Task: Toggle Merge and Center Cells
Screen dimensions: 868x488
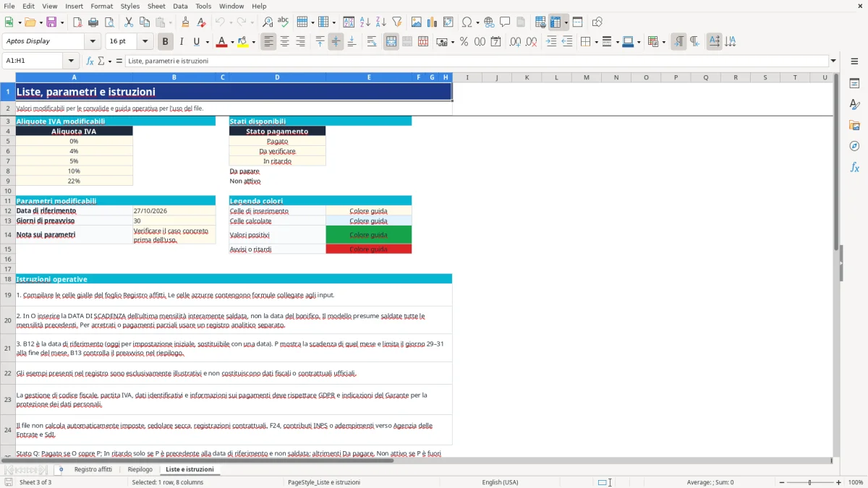Action: (391, 42)
